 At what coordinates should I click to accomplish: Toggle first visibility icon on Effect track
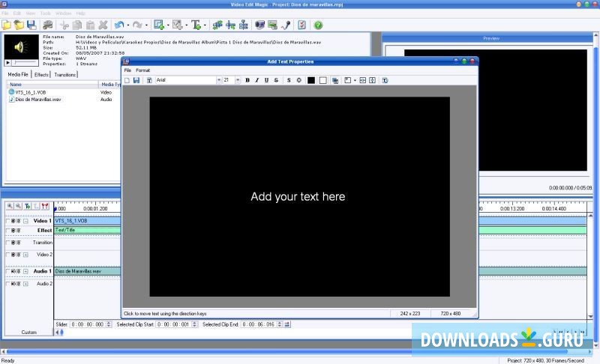coord(13,231)
